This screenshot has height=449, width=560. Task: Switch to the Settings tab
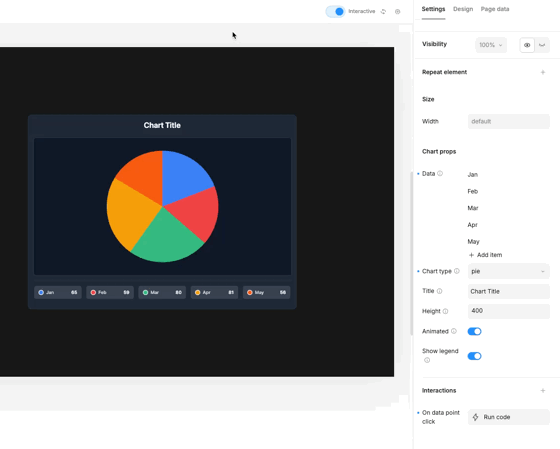pos(433,9)
